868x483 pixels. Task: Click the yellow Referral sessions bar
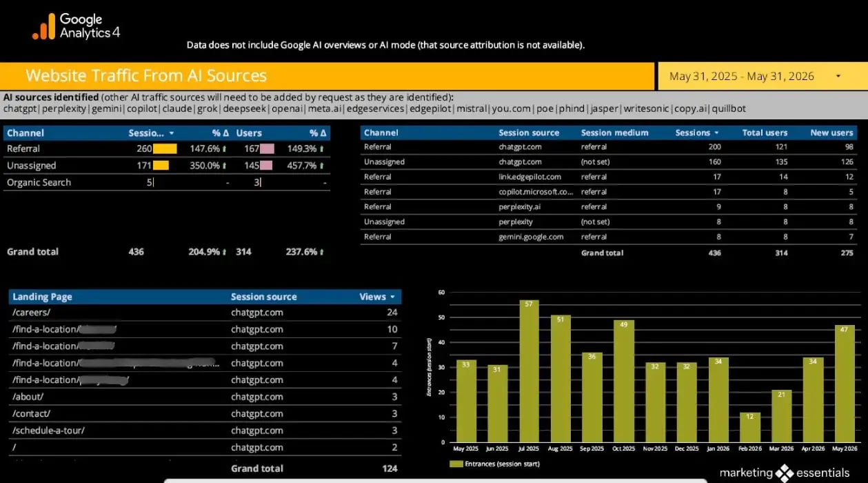click(x=165, y=148)
